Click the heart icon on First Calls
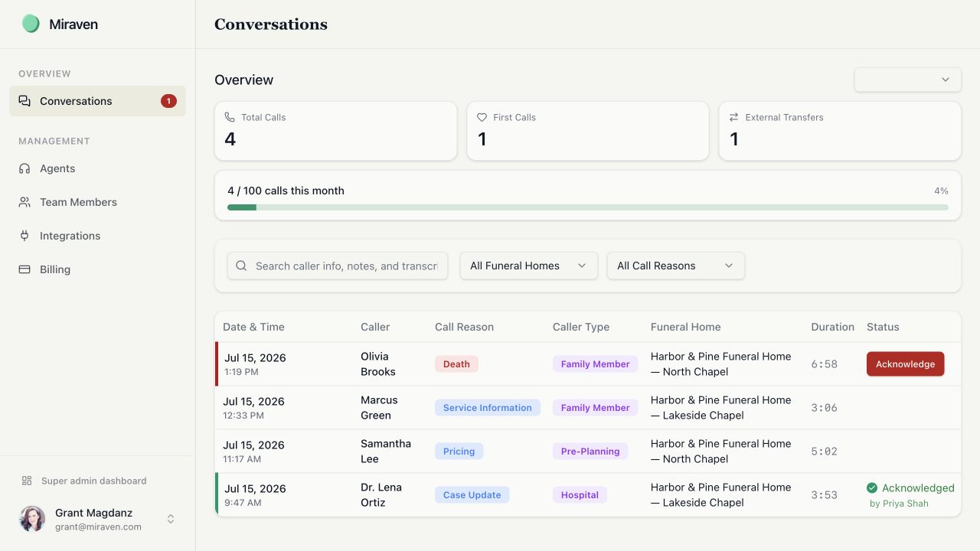This screenshot has width=980, height=551. pyautogui.click(x=482, y=117)
